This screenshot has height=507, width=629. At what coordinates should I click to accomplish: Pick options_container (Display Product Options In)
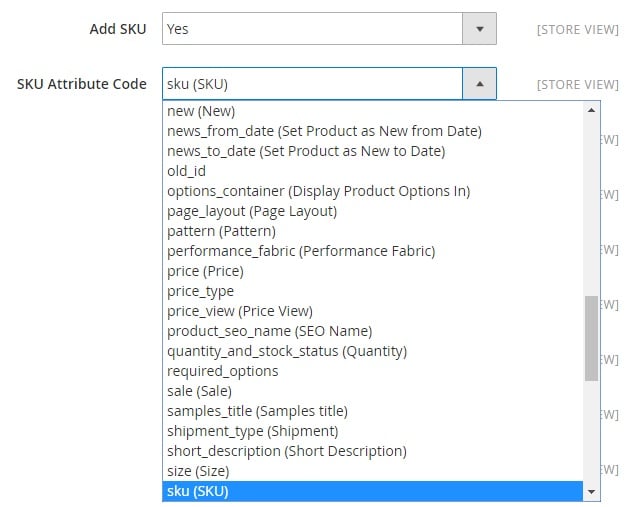[373, 191]
